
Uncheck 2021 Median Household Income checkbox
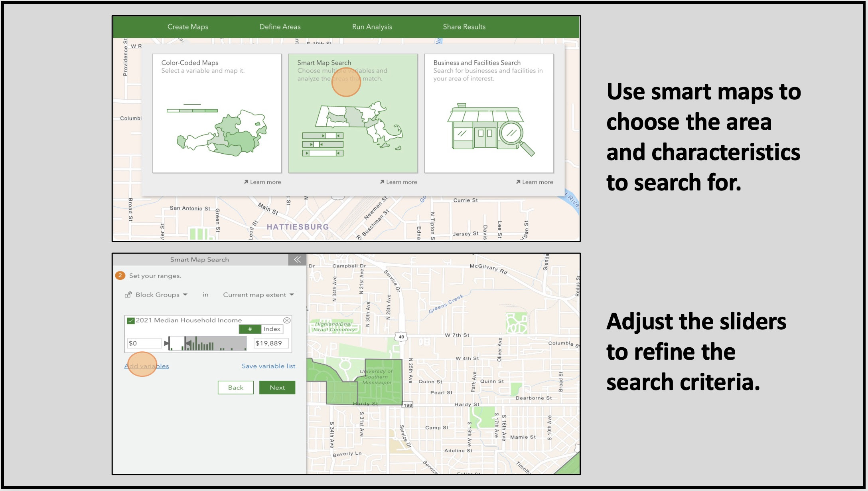pyautogui.click(x=130, y=321)
